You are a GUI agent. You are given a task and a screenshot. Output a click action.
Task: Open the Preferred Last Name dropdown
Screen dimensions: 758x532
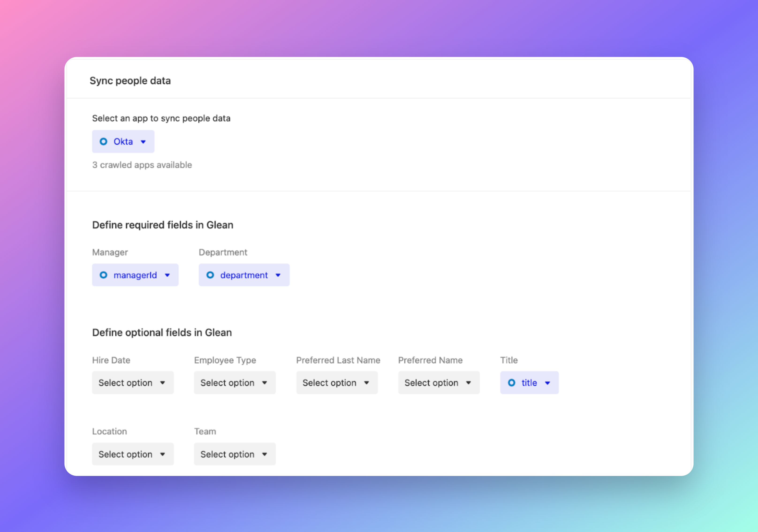(337, 383)
